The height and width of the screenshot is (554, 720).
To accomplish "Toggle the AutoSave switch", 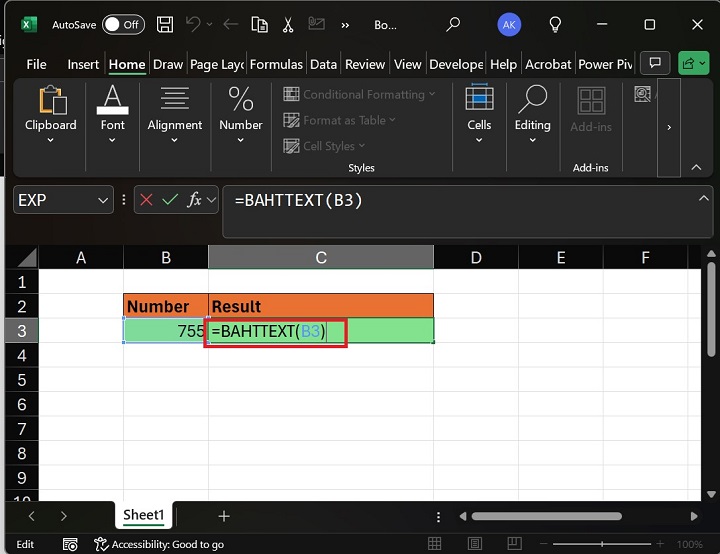I will [x=123, y=24].
